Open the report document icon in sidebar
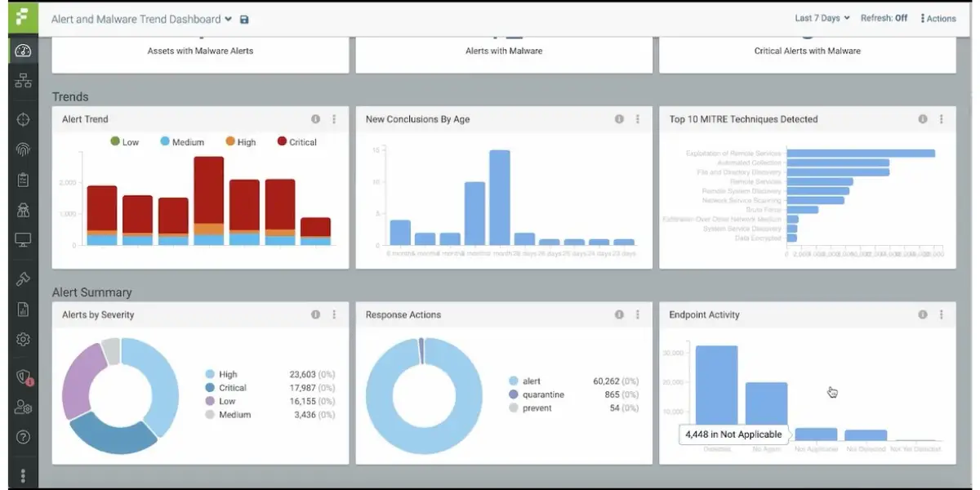 pos(23,310)
